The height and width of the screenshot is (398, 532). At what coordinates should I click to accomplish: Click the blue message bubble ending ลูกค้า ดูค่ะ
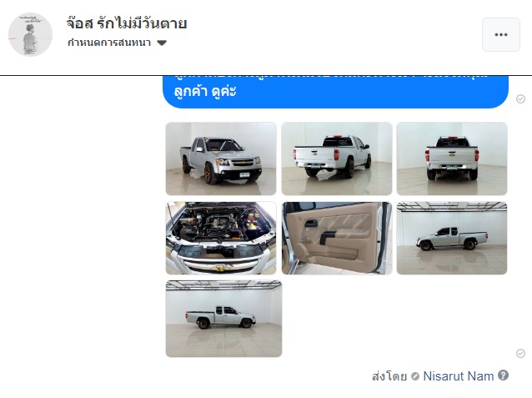pyautogui.click(x=335, y=91)
